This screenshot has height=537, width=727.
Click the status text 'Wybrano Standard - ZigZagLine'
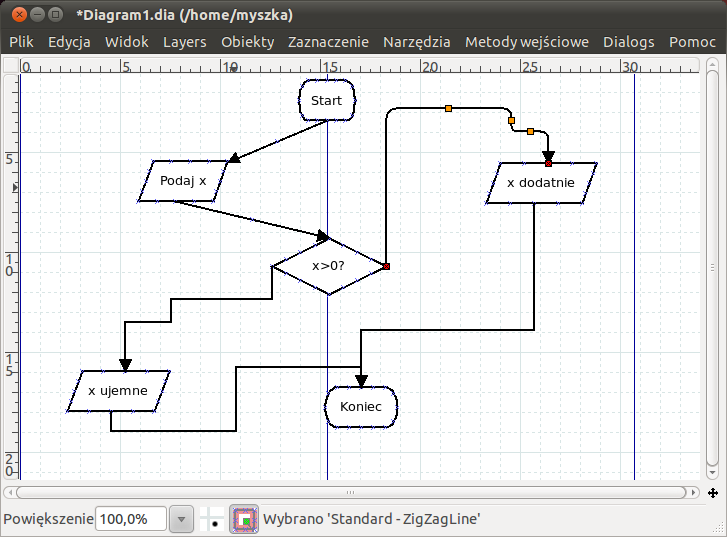tap(371, 519)
